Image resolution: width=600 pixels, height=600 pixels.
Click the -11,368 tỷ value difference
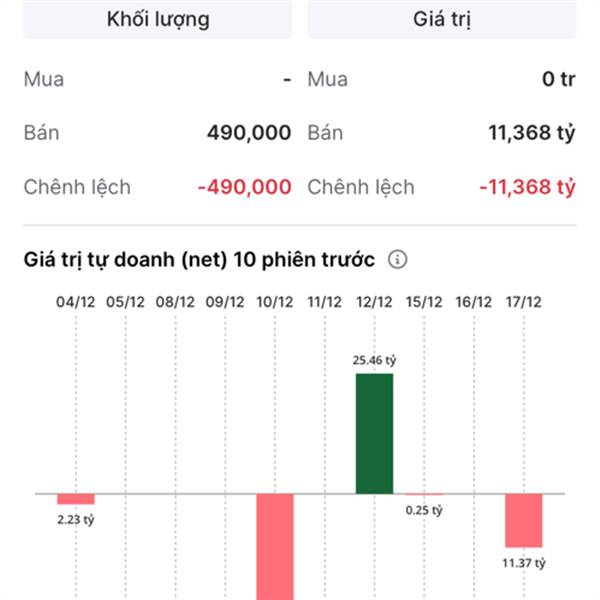[x=527, y=187]
